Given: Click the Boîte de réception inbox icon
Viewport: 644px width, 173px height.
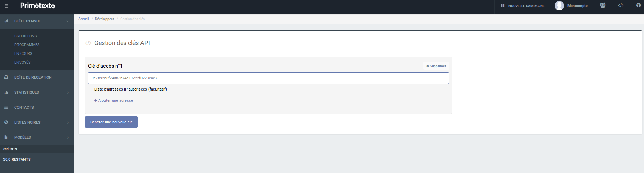Looking at the screenshot, I should pyautogui.click(x=6, y=77).
